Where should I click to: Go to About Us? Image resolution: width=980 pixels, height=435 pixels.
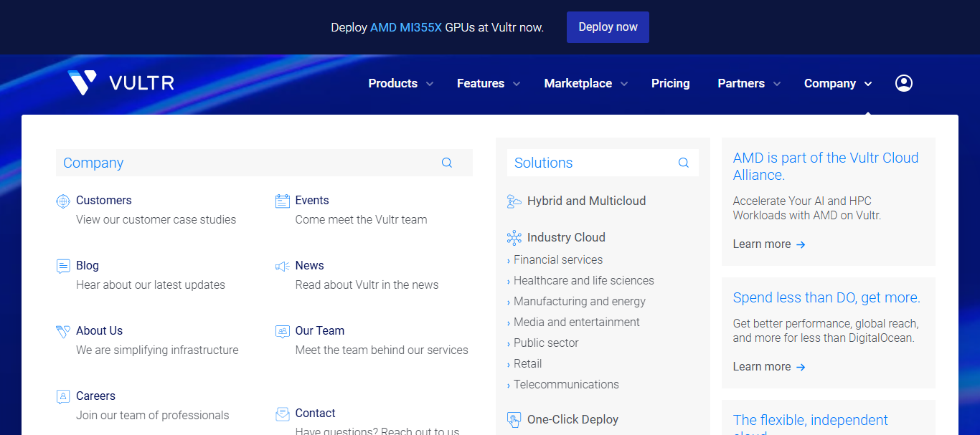point(99,330)
